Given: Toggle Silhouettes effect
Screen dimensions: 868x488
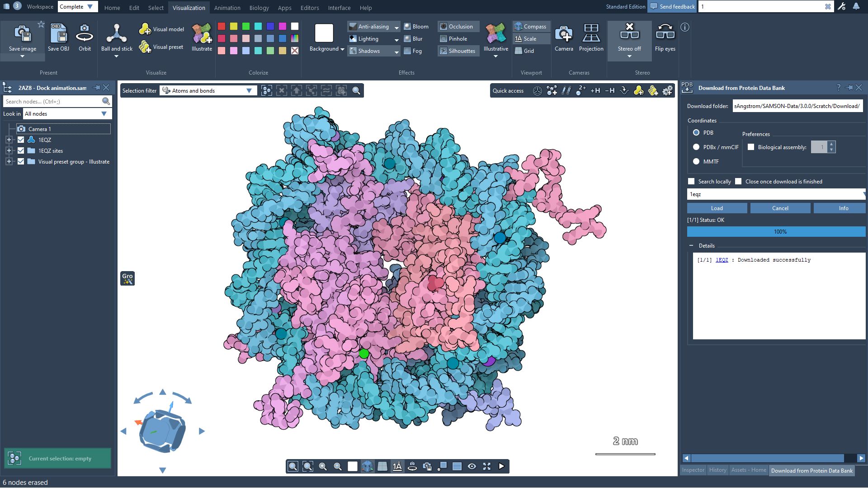Looking at the screenshot, I should [x=458, y=51].
